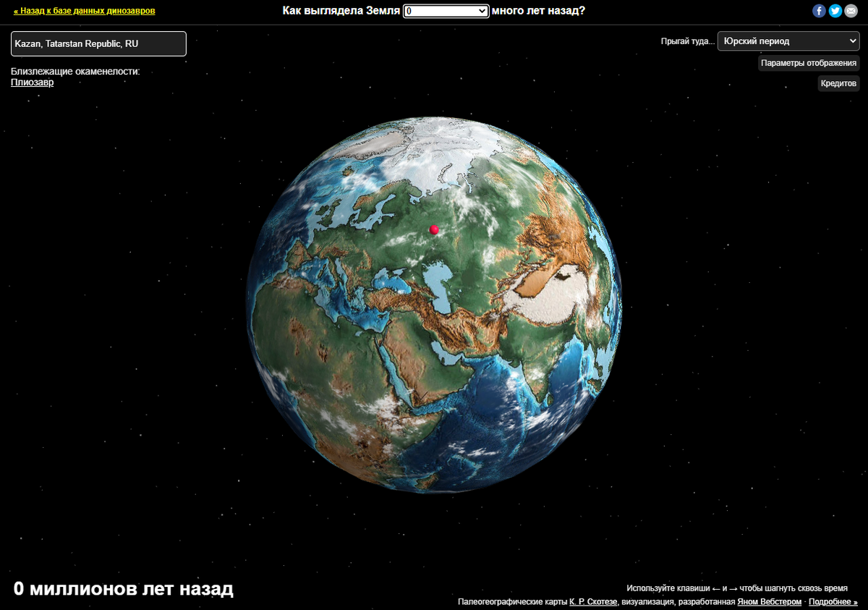The image size is (868, 610).
Task: Click the "Параметры отображения" button
Action: click(809, 63)
